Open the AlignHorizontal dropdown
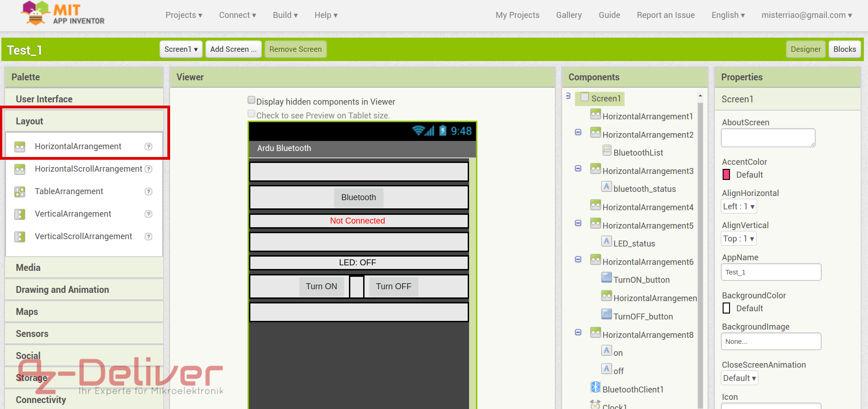868x409 pixels. 738,207
